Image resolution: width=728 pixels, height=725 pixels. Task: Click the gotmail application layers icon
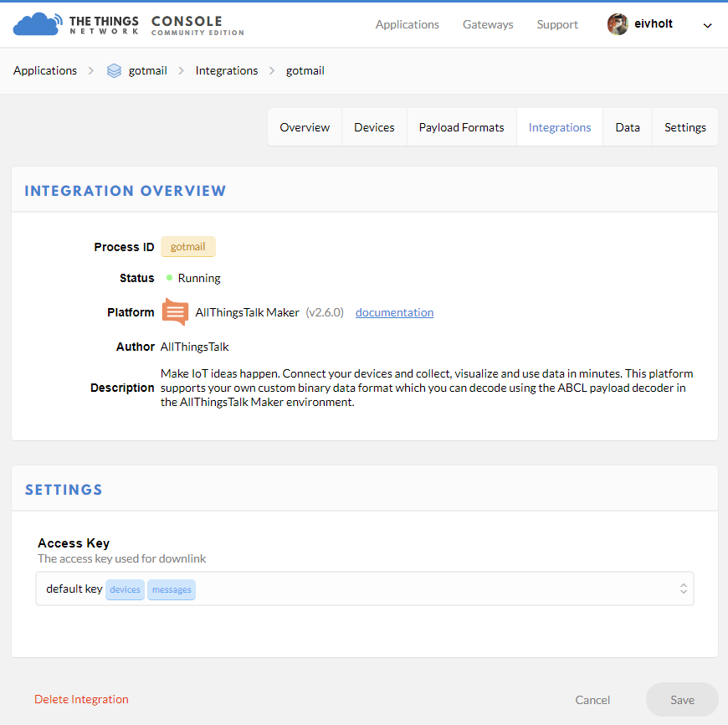(114, 70)
